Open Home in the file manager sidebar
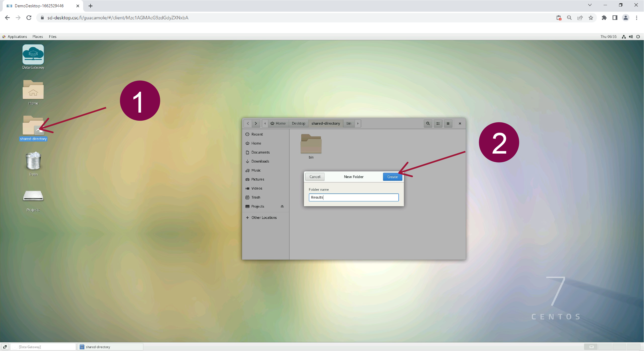644x351 pixels. pyautogui.click(x=266, y=143)
